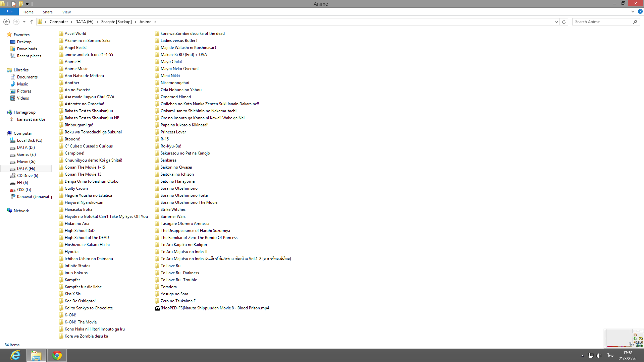
Task: Switch to the View ribbon tab
Action: click(x=66, y=12)
